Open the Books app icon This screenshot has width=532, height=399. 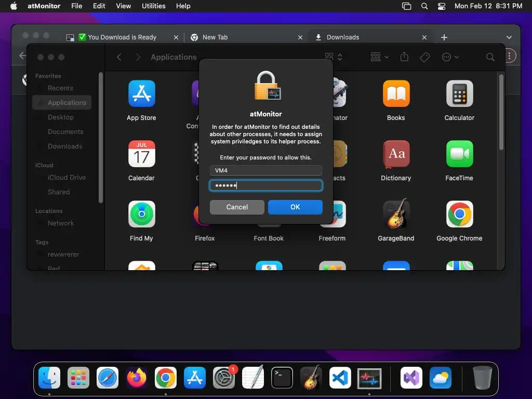pyautogui.click(x=396, y=94)
